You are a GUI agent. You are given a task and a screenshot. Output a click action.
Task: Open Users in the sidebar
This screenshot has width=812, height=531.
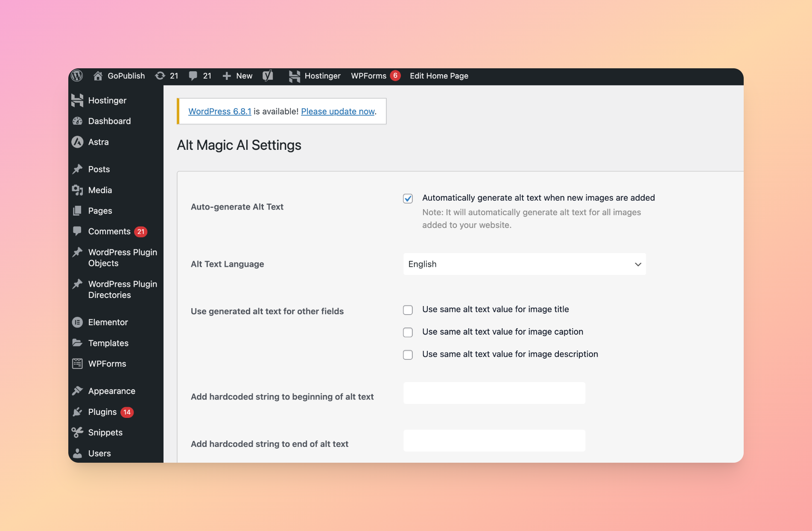(116, 453)
